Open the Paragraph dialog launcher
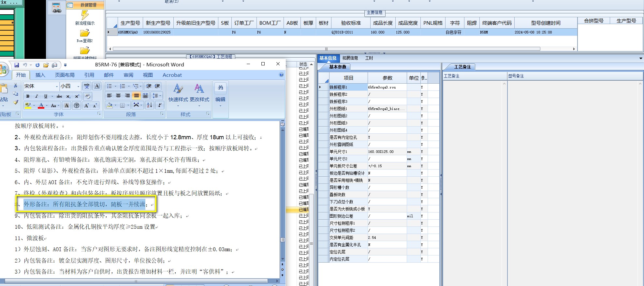 (162, 114)
